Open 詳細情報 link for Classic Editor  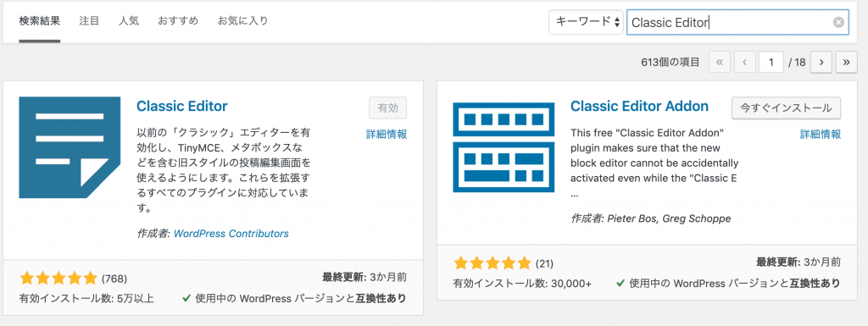point(387,135)
